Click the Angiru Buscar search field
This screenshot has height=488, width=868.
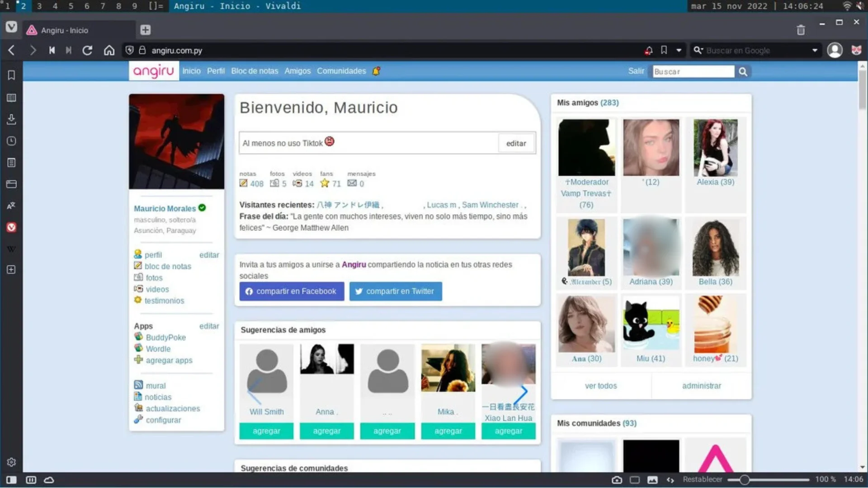[693, 71]
